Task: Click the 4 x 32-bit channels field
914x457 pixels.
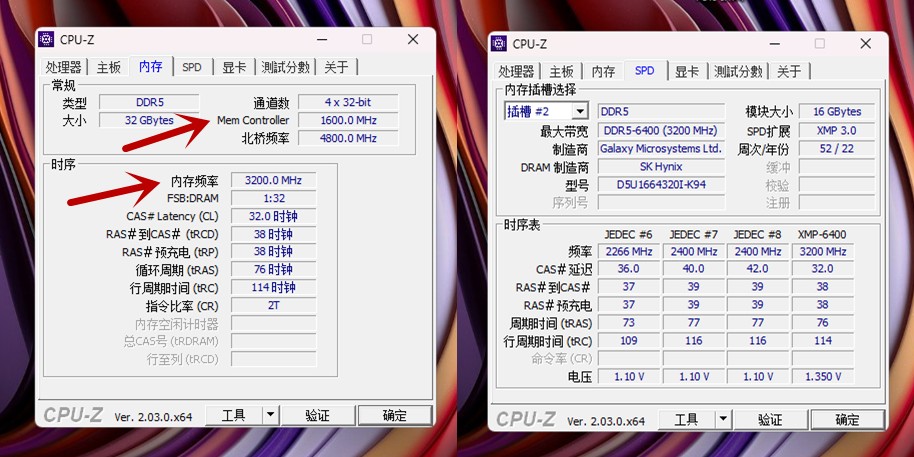Action: coord(348,102)
